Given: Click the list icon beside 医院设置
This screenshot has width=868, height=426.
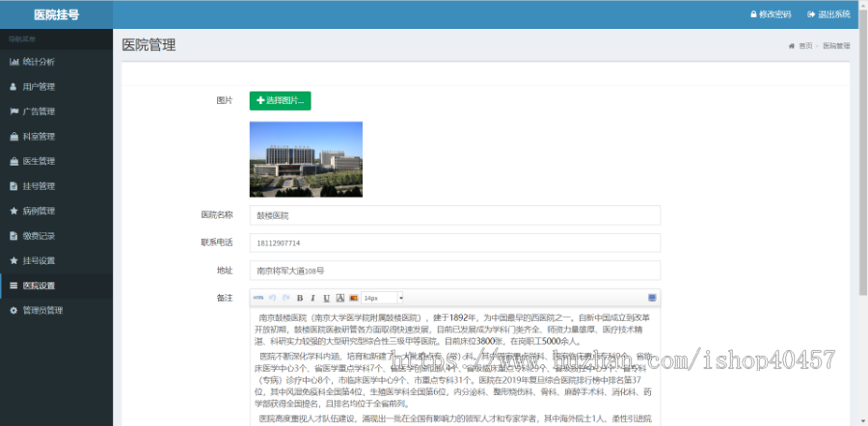Looking at the screenshot, I should [x=14, y=286].
